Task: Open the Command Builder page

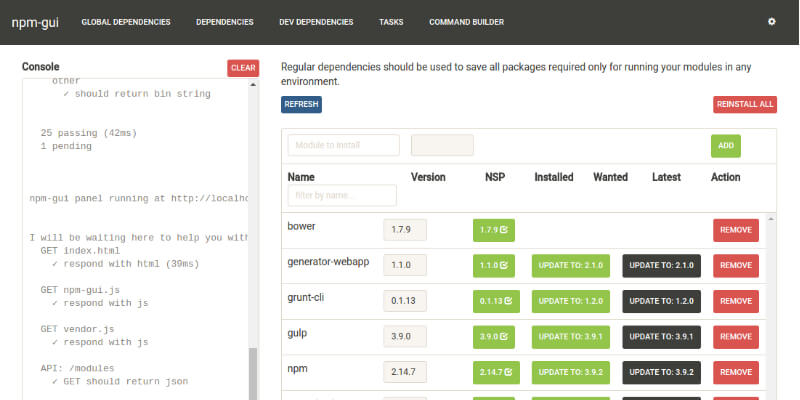Action: click(466, 22)
